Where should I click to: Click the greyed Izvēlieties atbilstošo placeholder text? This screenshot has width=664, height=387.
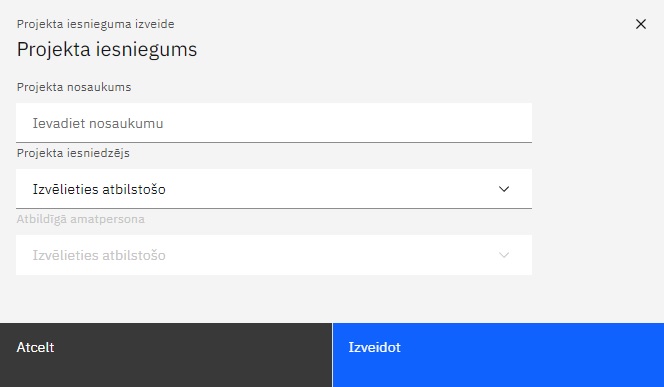click(x=99, y=255)
